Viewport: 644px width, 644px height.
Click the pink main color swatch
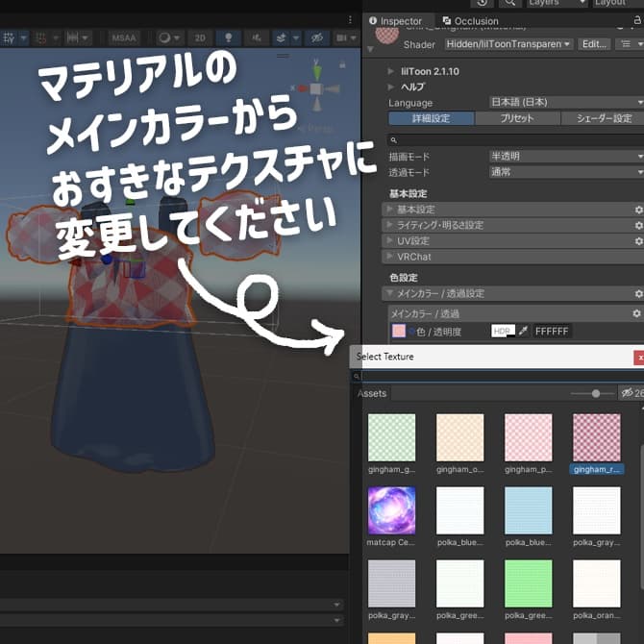point(398,331)
